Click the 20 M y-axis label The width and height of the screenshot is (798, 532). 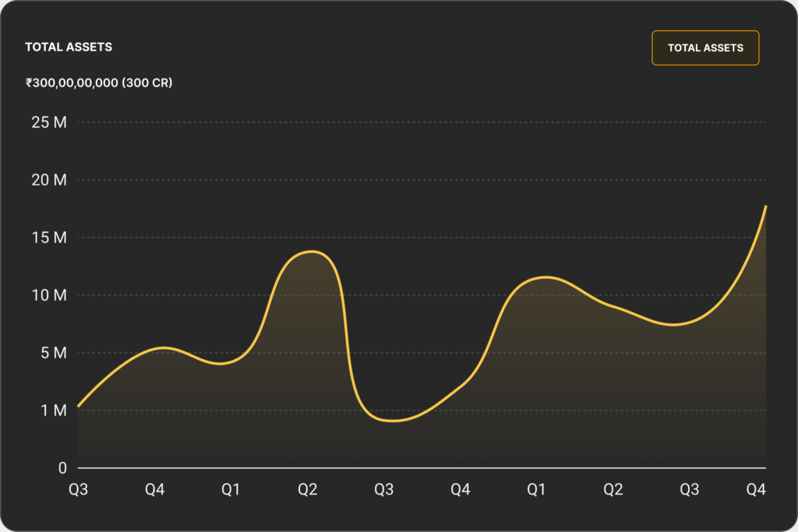[x=50, y=180]
